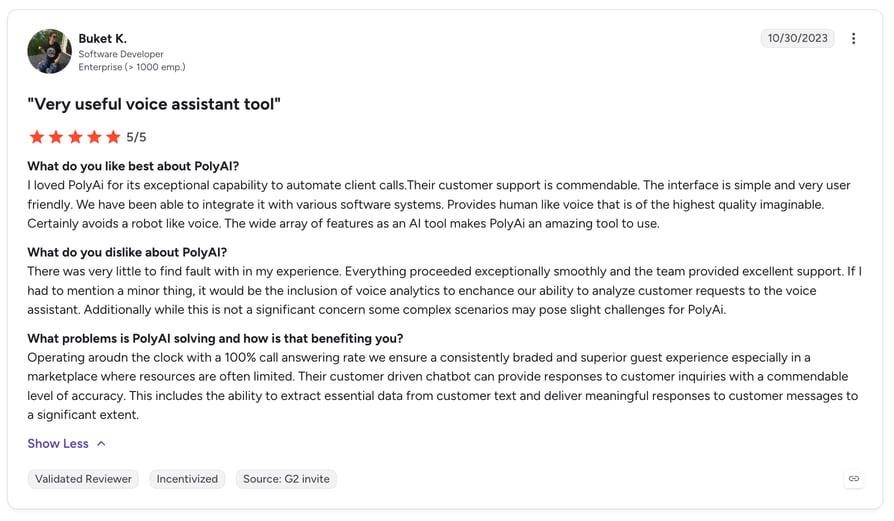Select the Validated Reviewer tag
Screen dimensions: 894x521
pyautogui.click(x=83, y=479)
